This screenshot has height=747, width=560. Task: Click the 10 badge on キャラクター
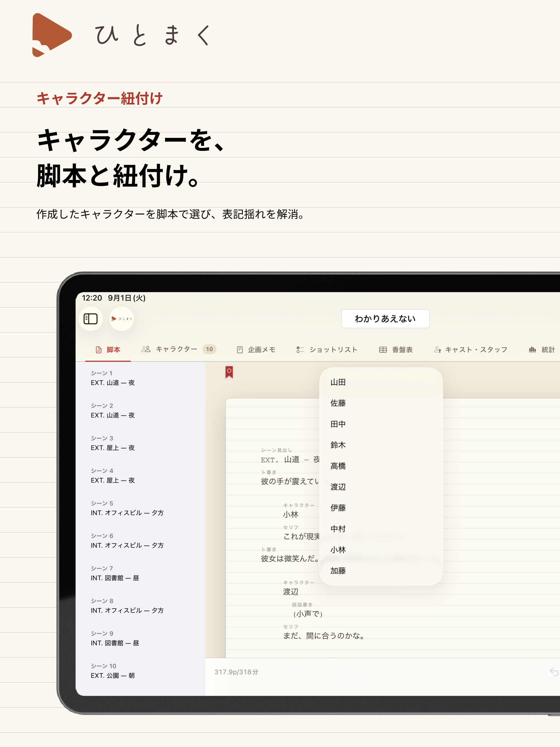click(x=209, y=349)
